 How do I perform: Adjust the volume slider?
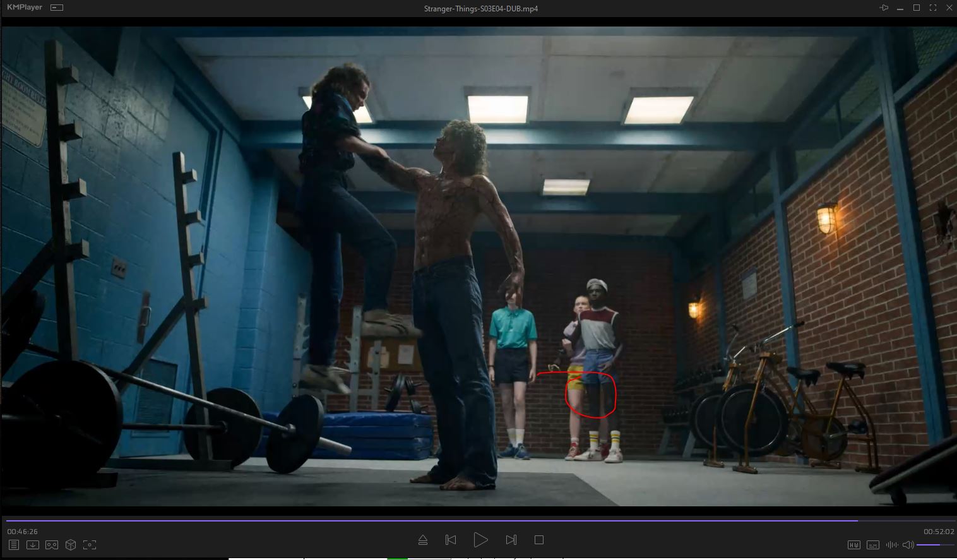[x=933, y=545]
